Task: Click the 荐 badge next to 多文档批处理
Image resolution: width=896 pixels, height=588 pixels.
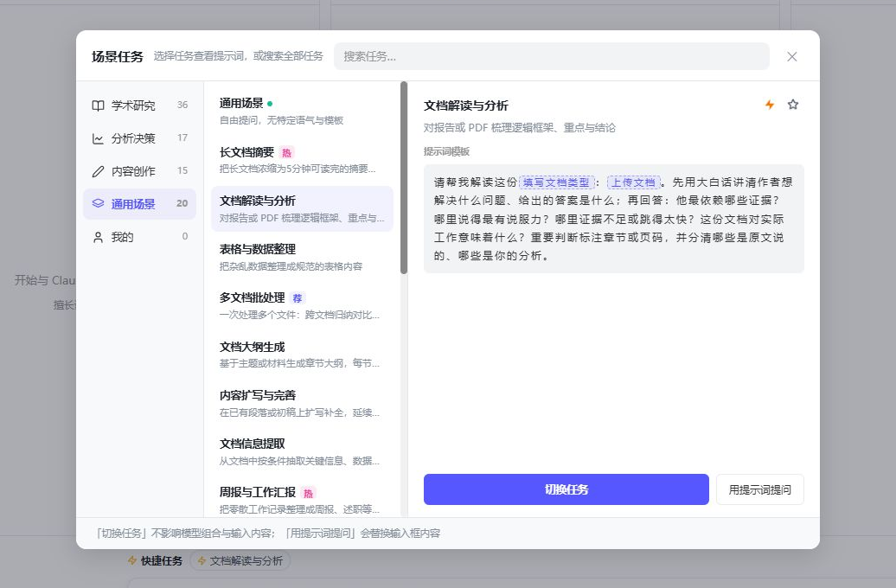Action: [x=298, y=298]
